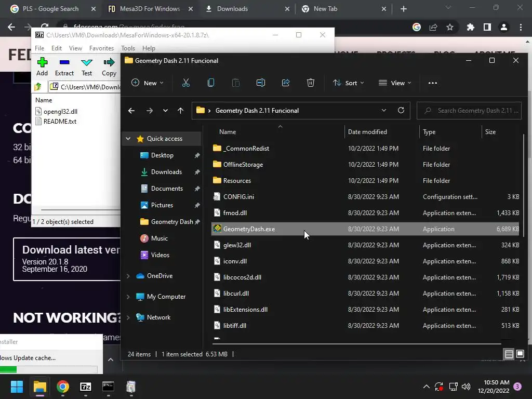Click Download latest version button
Screen dimensions: 532x399
[x=67, y=259]
